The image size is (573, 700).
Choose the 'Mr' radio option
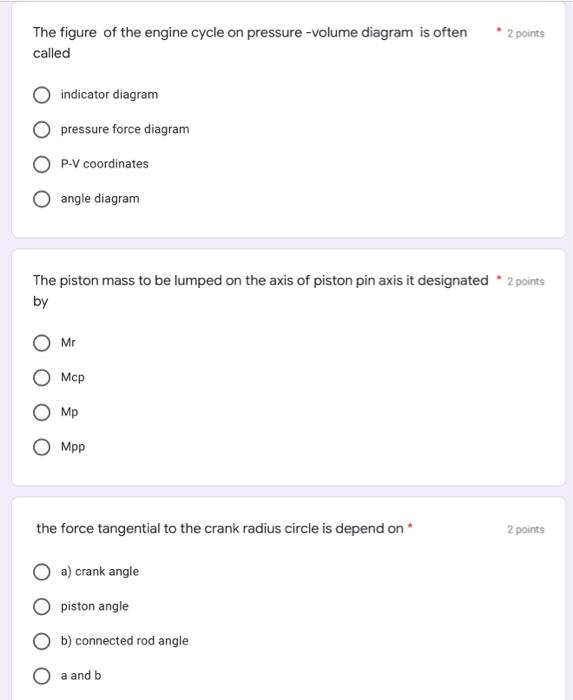(x=42, y=343)
